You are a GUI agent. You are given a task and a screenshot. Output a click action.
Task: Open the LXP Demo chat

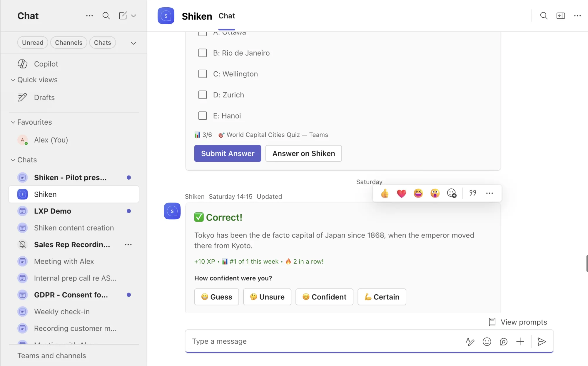tap(74, 211)
